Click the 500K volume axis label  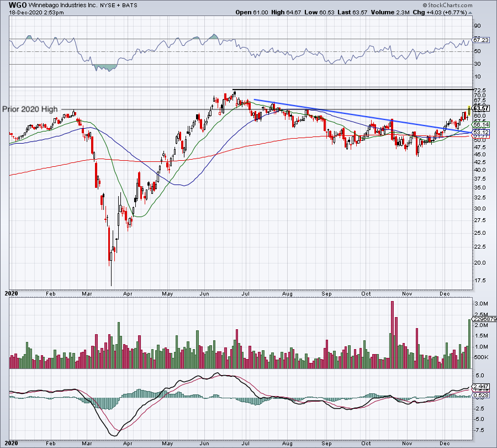click(481, 357)
